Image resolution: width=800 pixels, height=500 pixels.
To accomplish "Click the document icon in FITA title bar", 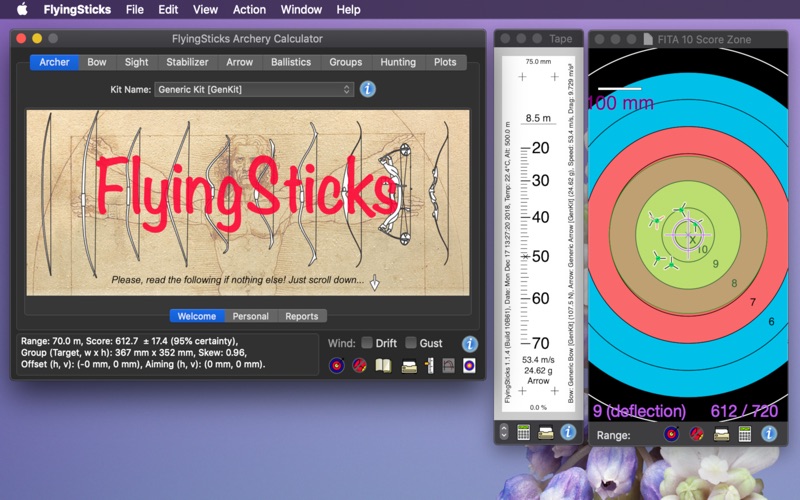I will click(x=647, y=39).
